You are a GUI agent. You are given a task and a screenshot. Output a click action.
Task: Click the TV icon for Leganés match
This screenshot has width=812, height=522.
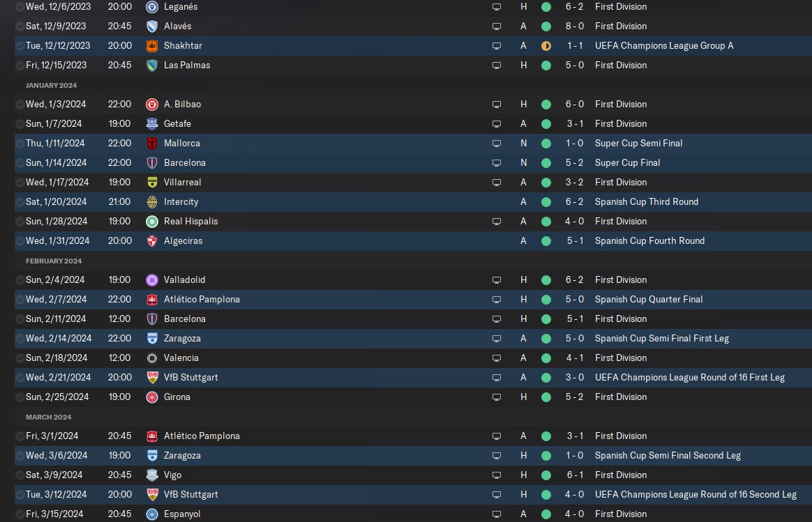coord(497,7)
